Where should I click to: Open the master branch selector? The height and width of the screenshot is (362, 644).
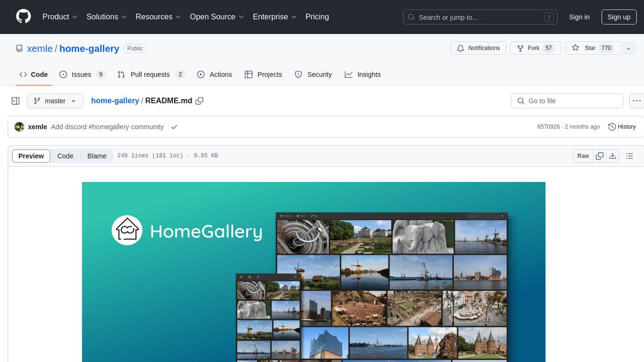55,101
